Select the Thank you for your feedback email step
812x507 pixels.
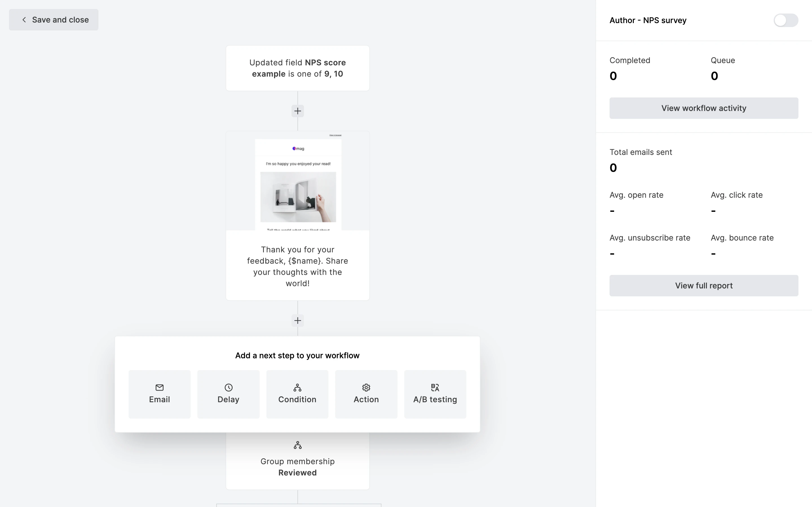(297, 266)
